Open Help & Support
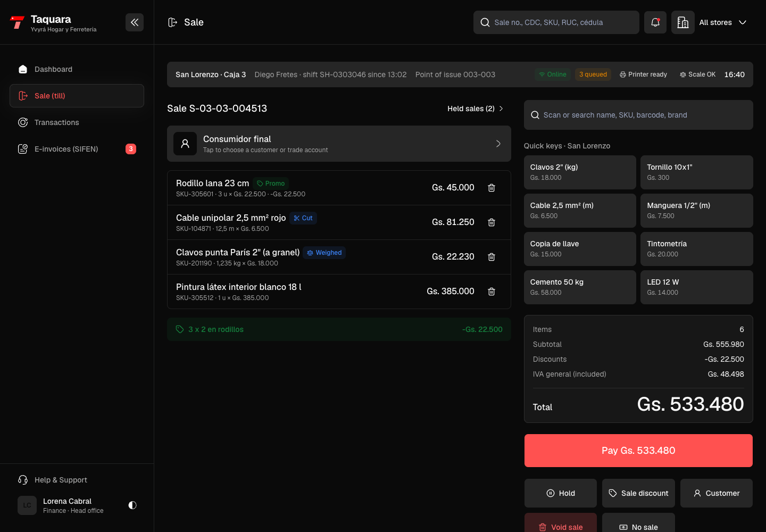Screen dimensions: 766x532 coord(77,480)
